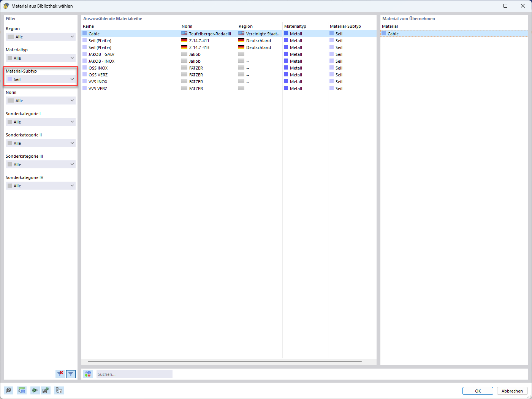Sort by the Material-Subtyp column header in table
This screenshot has height=399, width=532.
pos(352,26)
